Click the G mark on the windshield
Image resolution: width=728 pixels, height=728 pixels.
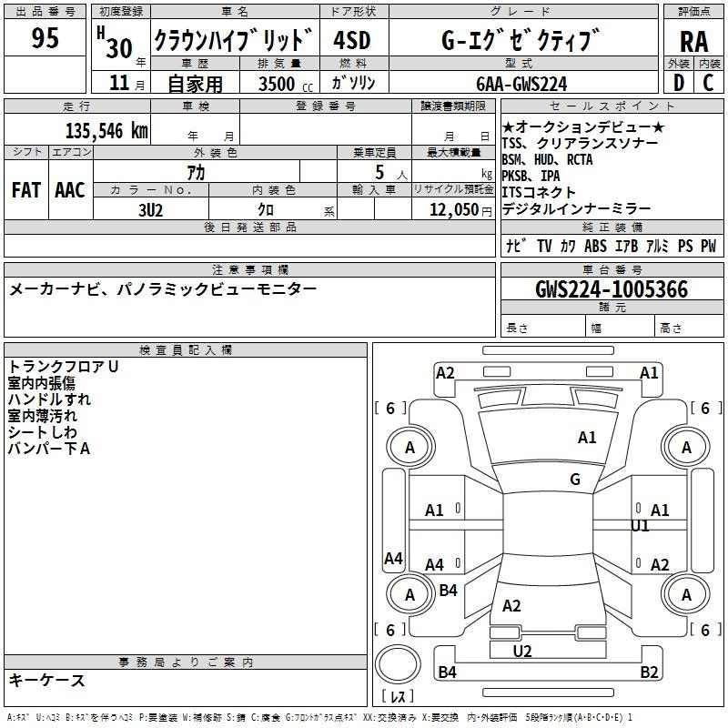pyautogui.click(x=574, y=480)
